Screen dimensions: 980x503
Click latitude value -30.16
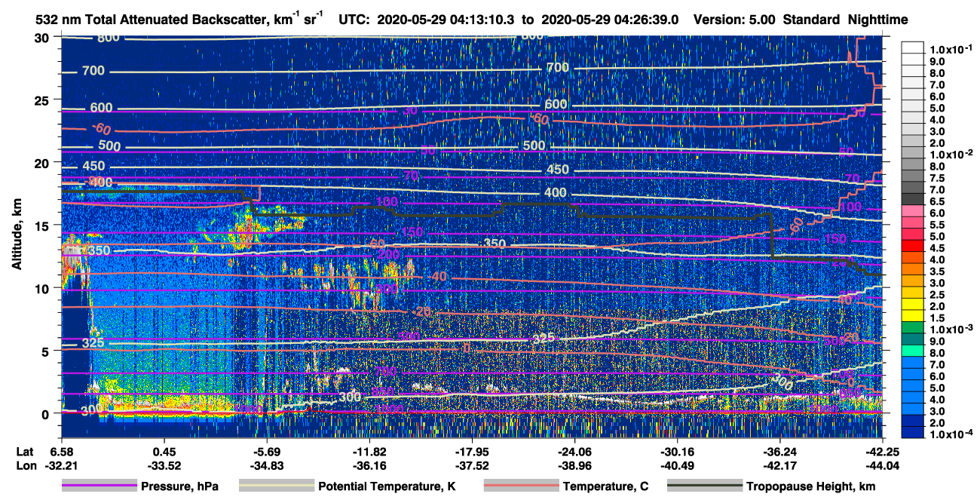pyautogui.click(x=677, y=452)
